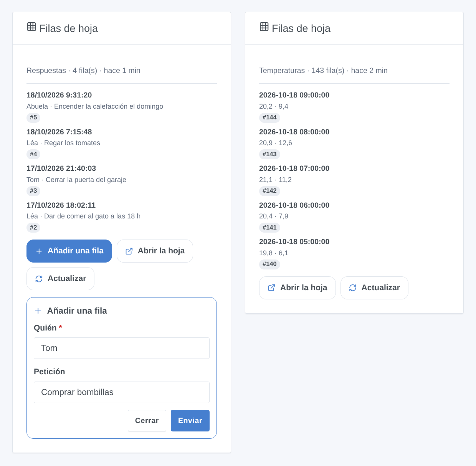476x466 pixels.
Task: Click the 2026-10-18 08:00:00 row heading
Action: coord(294,132)
